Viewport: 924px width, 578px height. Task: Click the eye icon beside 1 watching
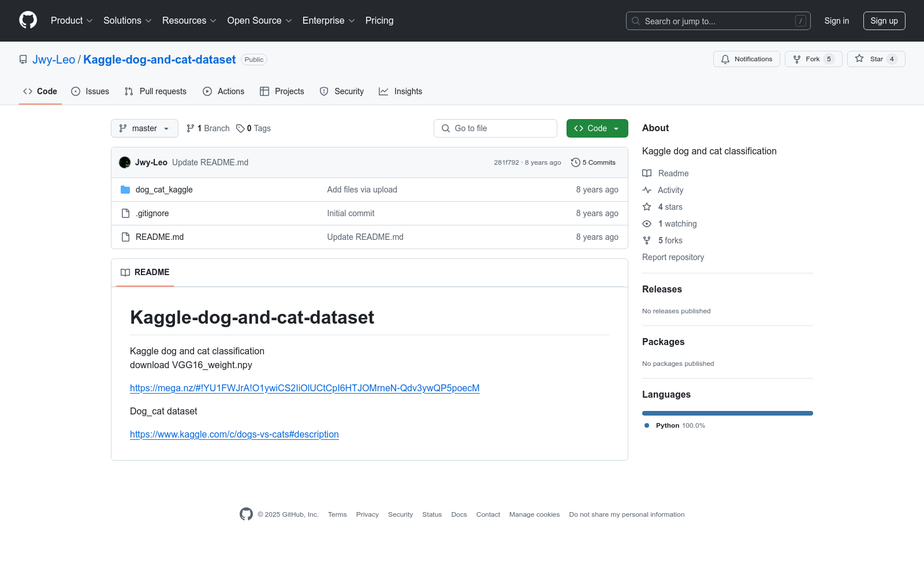tap(647, 224)
